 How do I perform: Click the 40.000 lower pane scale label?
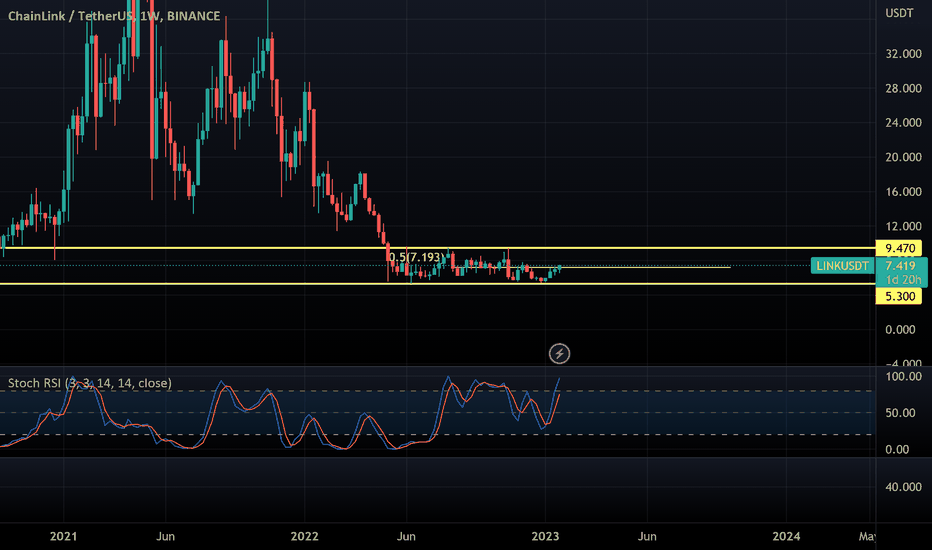click(903, 486)
